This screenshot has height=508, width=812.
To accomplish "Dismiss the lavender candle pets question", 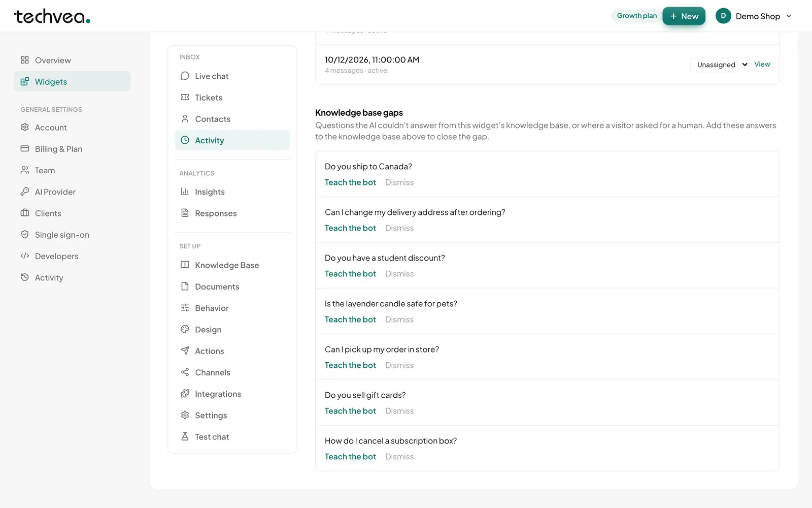I will (x=399, y=320).
